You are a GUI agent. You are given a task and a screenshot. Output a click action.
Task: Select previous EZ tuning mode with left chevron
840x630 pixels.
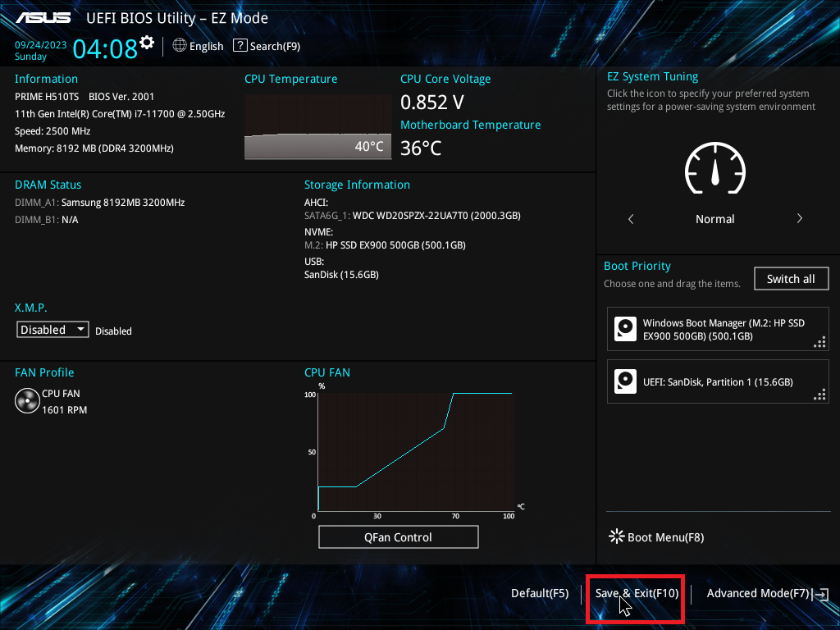pos(631,218)
